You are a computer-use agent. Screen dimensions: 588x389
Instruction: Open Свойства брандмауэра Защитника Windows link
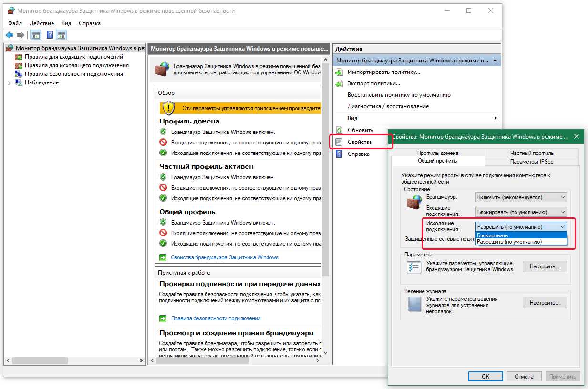[225, 257]
